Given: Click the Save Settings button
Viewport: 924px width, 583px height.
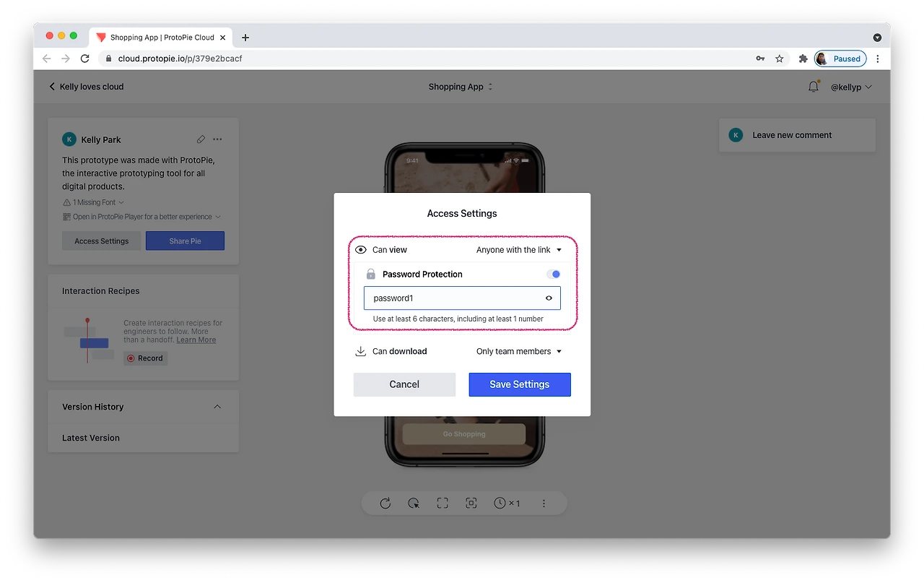Looking at the screenshot, I should tap(520, 384).
